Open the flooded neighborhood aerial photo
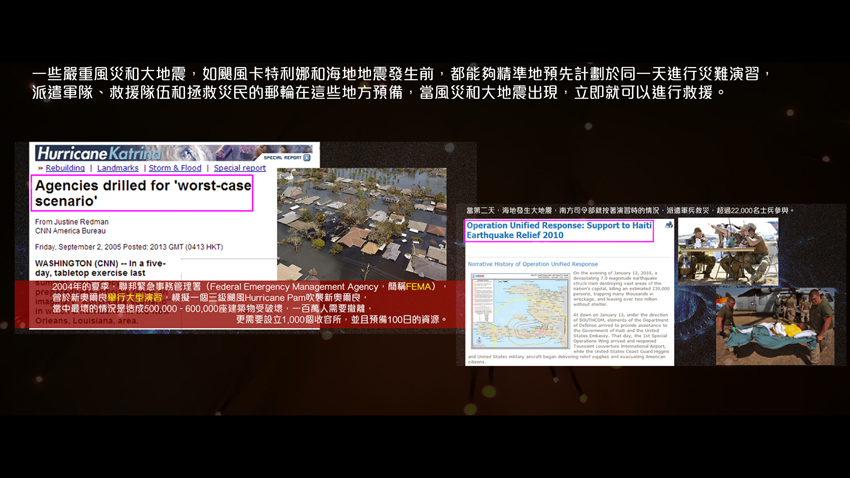This screenshot has width=850, height=478. click(362, 224)
